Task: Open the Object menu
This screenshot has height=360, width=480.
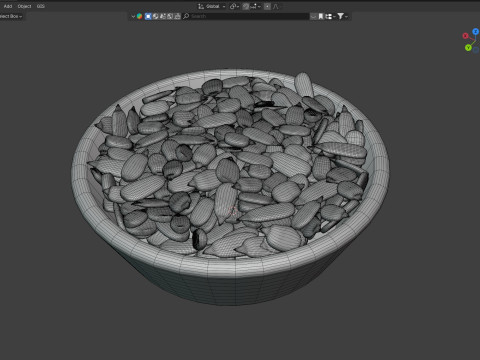Action: (x=24, y=6)
